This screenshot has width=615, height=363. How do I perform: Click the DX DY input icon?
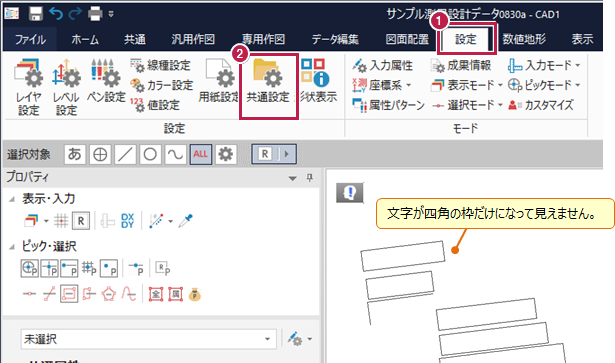point(127,221)
